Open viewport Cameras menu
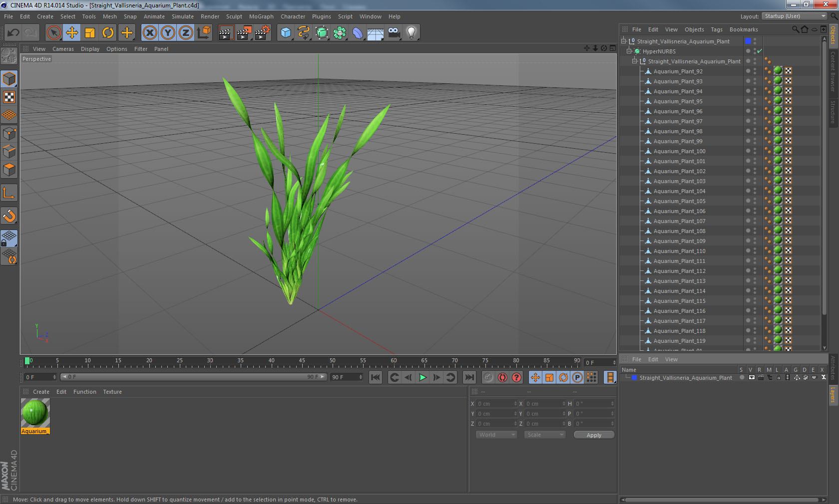 point(63,49)
